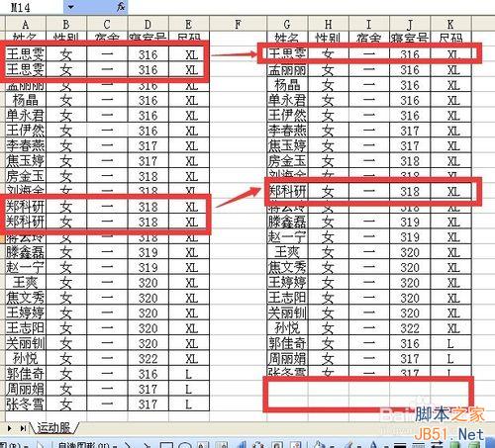
Task: Click cell 王伊然 in column G
Action: [287, 116]
